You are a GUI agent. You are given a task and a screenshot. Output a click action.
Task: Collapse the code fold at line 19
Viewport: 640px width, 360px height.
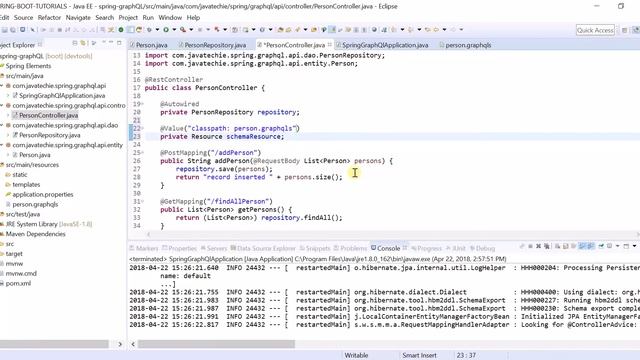point(142,104)
